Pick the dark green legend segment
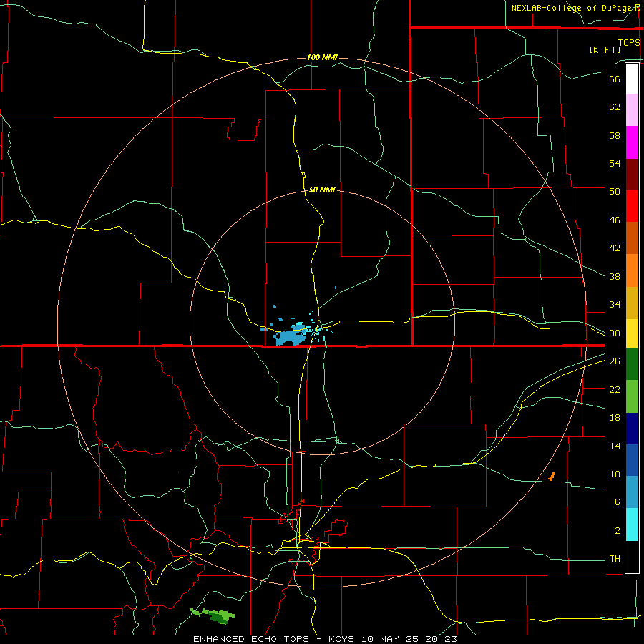 (x=632, y=364)
